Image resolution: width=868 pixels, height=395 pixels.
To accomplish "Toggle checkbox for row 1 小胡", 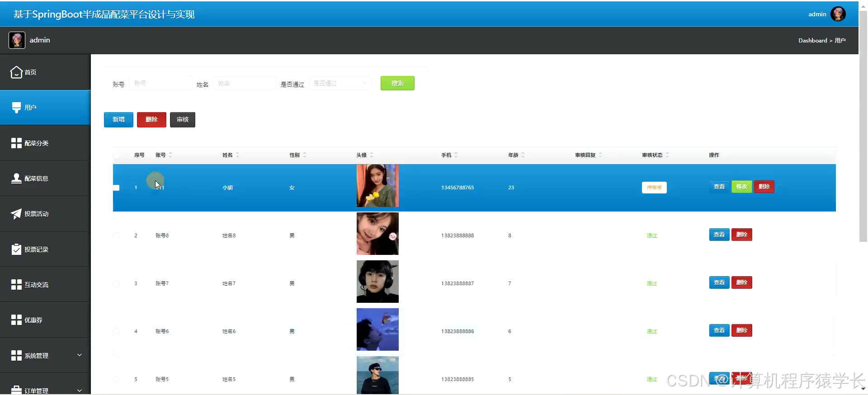I will (116, 188).
